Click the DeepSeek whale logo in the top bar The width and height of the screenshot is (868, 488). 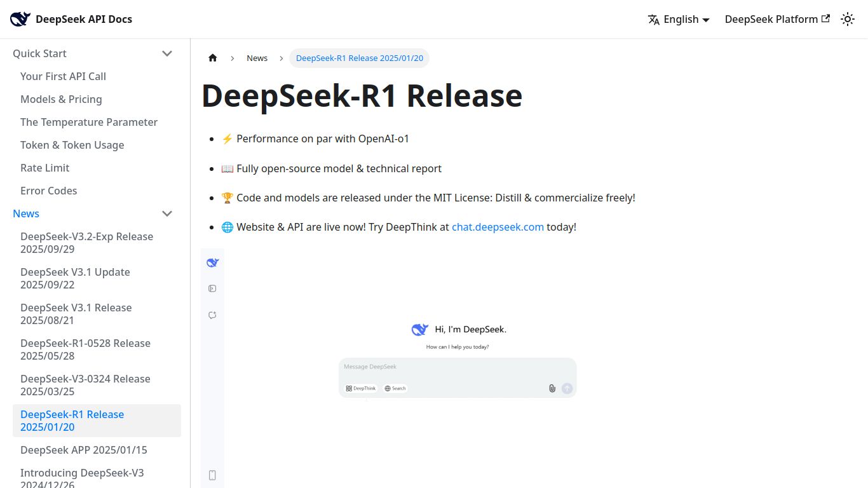pos(20,18)
